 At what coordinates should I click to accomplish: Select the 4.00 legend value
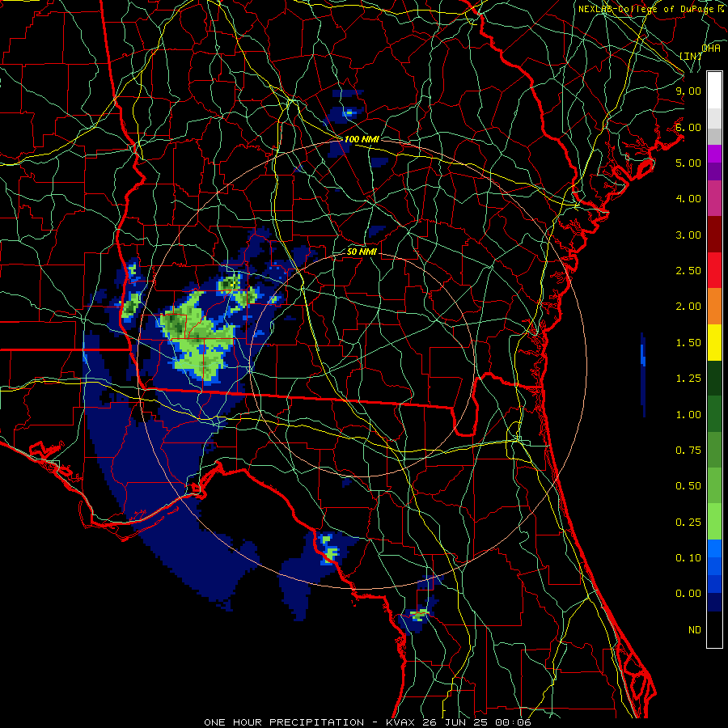tap(688, 199)
